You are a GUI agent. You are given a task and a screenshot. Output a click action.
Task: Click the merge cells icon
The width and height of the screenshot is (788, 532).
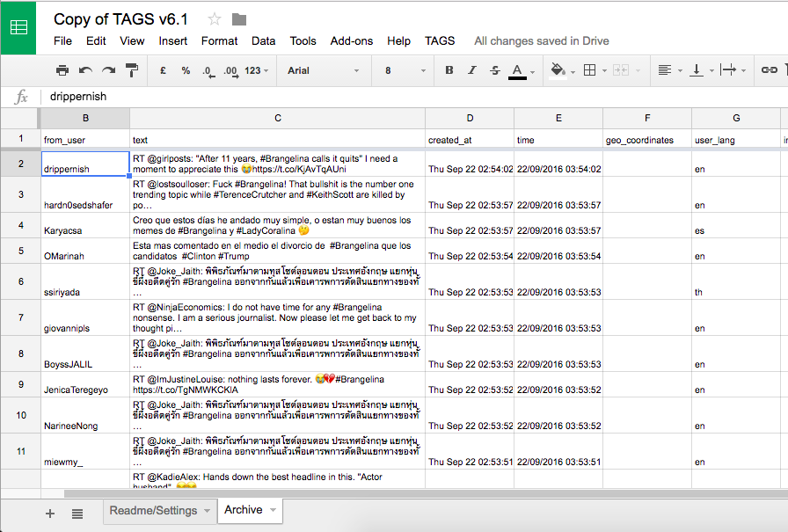coord(621,70)
